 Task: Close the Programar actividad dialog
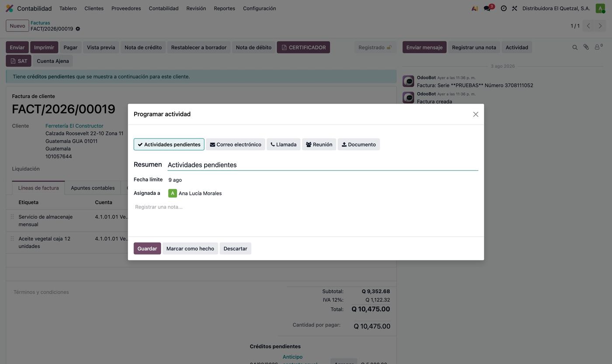[476, 114]
